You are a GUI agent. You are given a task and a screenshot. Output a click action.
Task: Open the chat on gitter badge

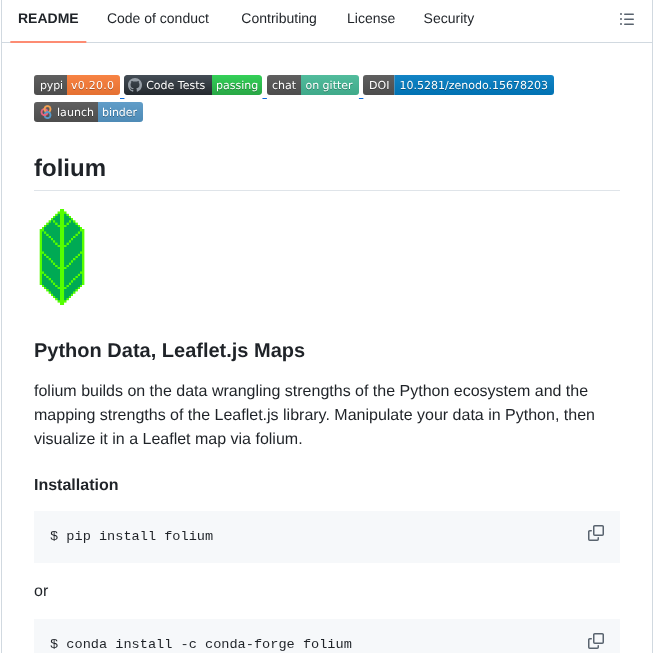313,85
